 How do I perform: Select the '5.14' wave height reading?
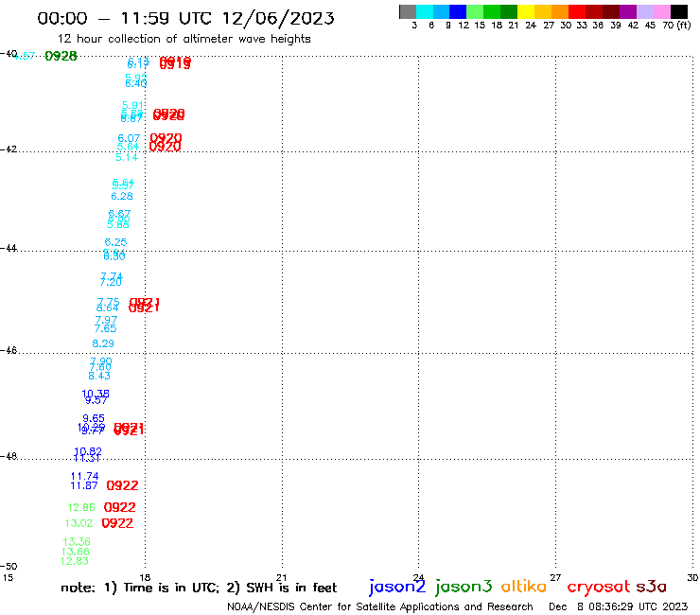tap(127, 157)
